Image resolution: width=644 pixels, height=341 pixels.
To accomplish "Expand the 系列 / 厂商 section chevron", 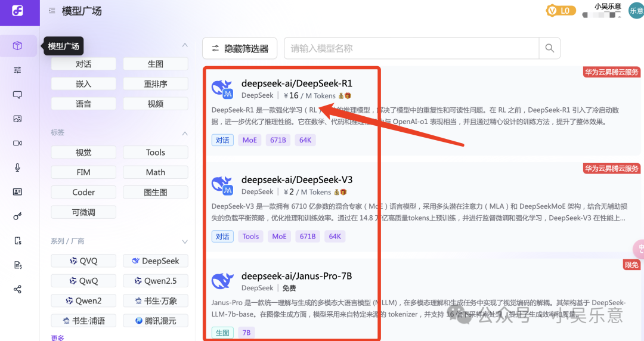I will coord(185,241).
